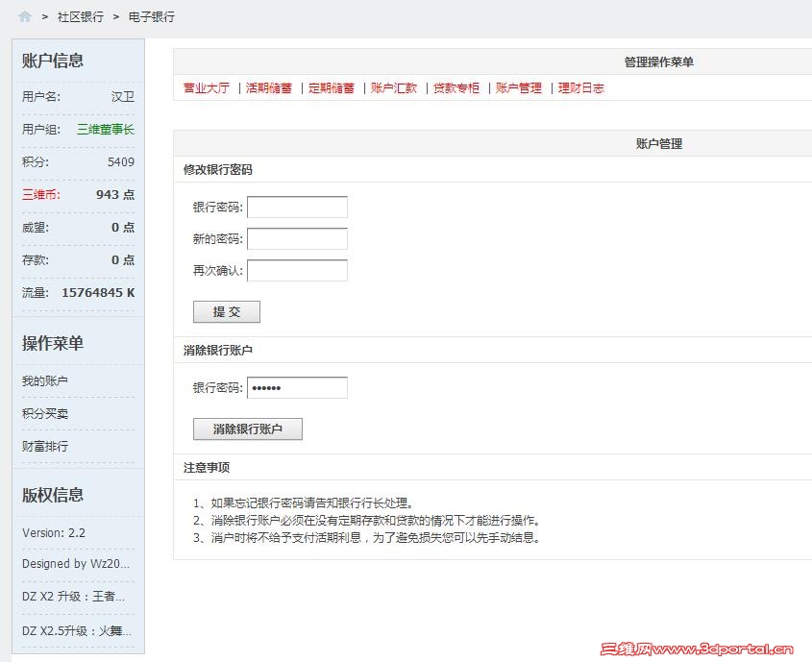Open 财富排行 in sidebar menu
The image size is (812, 662).
(44, 446)
